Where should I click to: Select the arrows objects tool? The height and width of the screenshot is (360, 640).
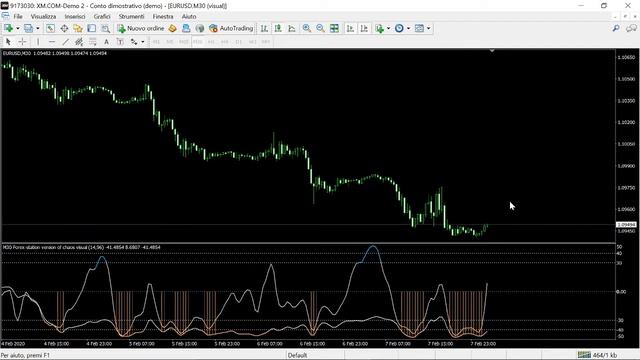134,42
